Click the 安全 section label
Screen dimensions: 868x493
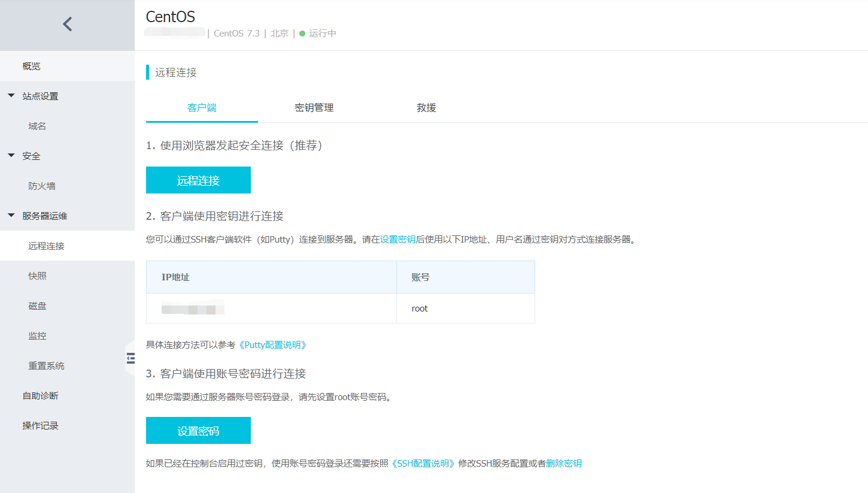coord(31,156)
